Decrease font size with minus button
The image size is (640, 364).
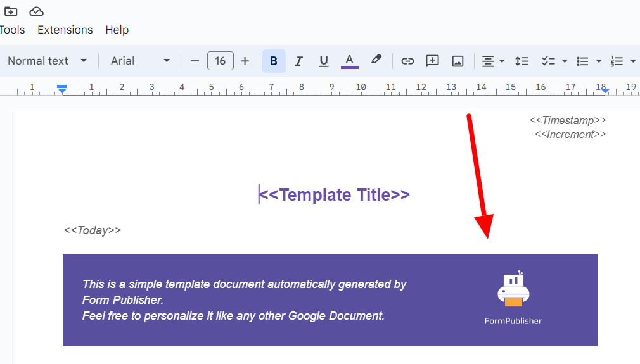pyautogui.click(x=195, y=61)
